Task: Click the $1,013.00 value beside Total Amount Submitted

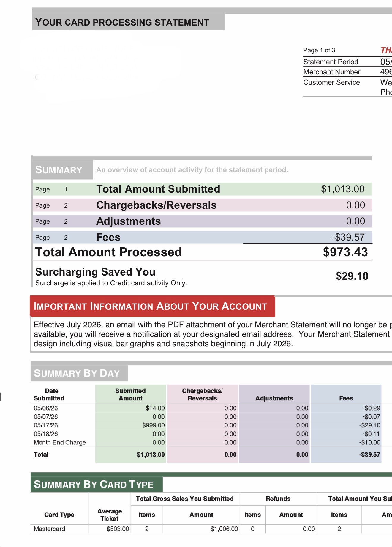Action: 343,189
